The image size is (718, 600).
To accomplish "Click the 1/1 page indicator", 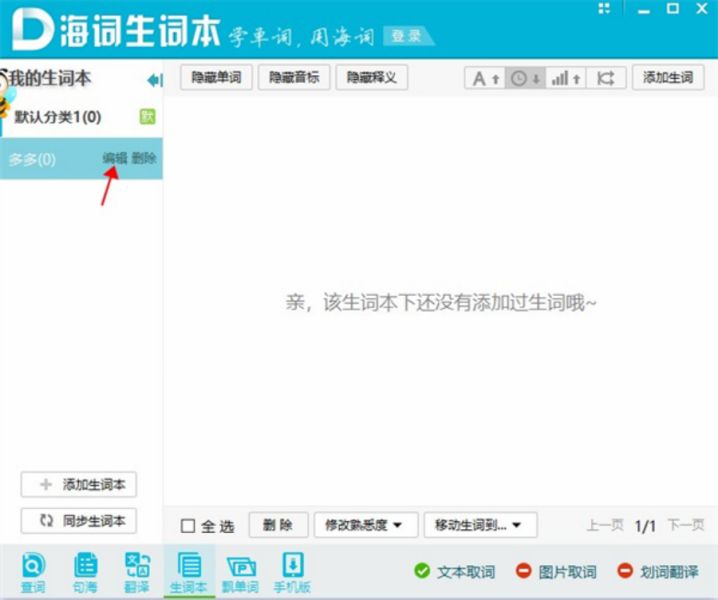I will [645, 526].
